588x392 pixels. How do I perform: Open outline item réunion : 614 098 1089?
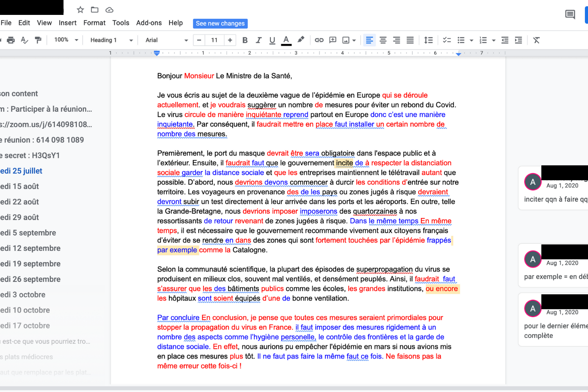point(42,140)
